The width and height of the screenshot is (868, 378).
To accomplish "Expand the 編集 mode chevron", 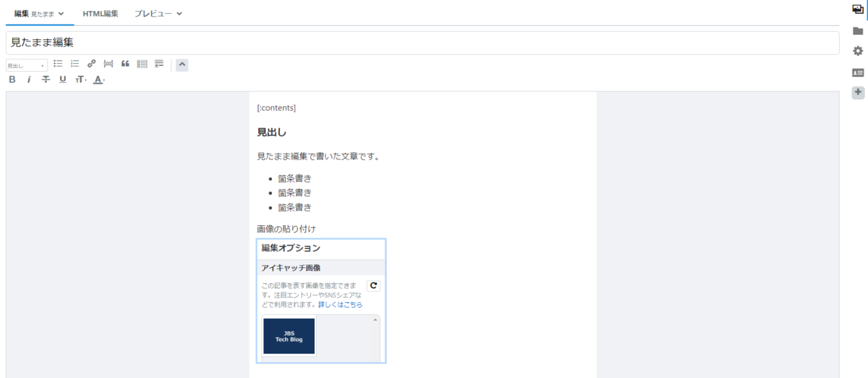I will click(x=61, y=14).
